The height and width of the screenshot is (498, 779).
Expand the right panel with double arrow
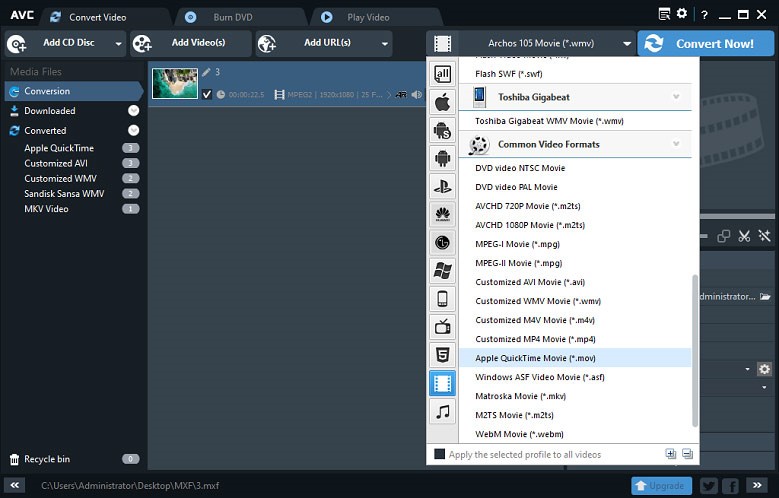point(757,485)
